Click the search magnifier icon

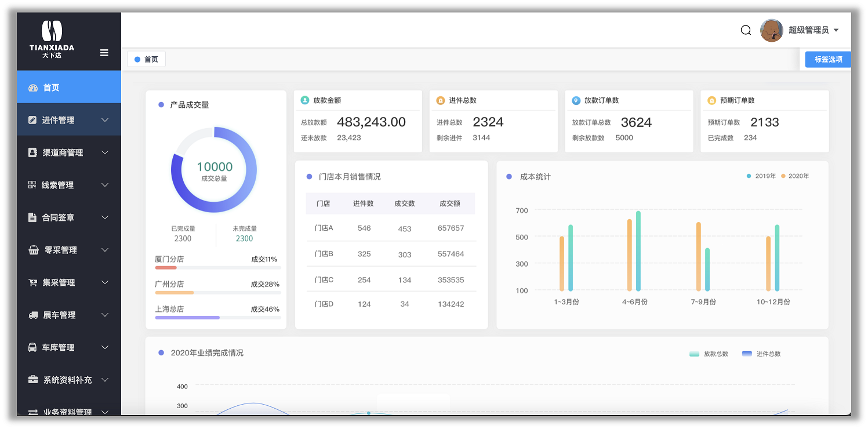click(x=746, y=30)
